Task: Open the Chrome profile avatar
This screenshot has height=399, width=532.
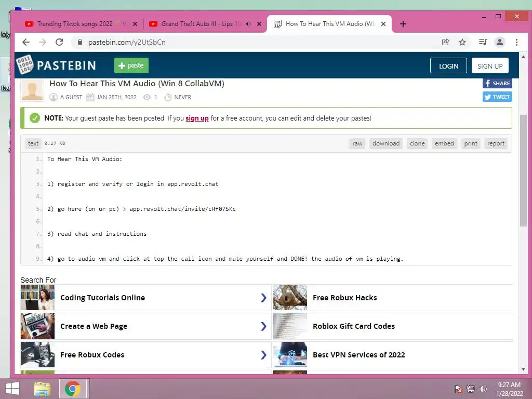Action: point(500,42)
